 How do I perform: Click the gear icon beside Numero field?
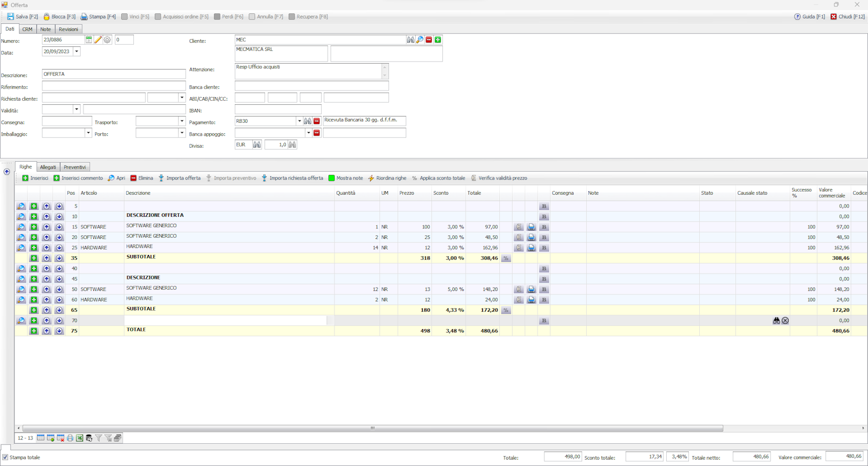pyautogui.click(x=107, y=40)
